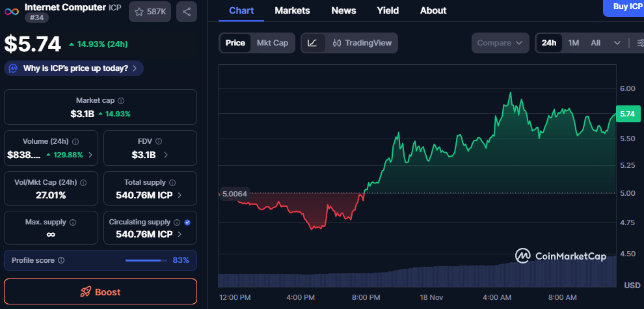The width and height of the screenshot is (644, 309).
Task: Click the Market cap info icon
Action: 122,101
